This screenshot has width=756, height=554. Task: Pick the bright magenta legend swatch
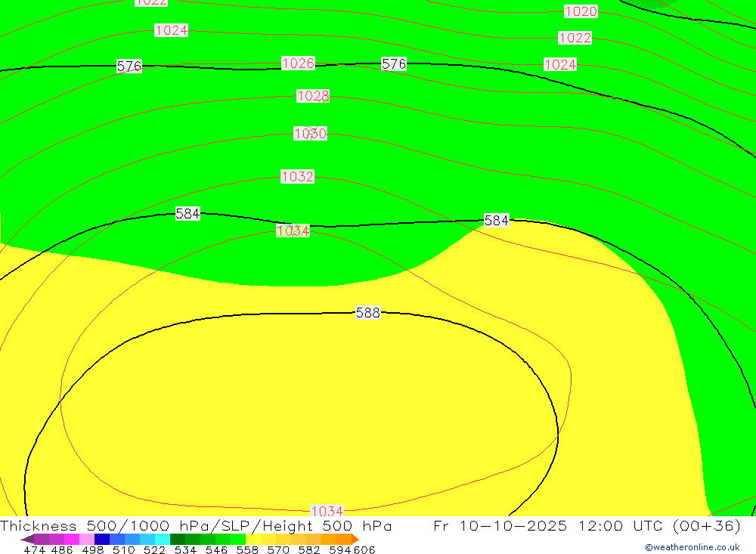click(71, 539)
